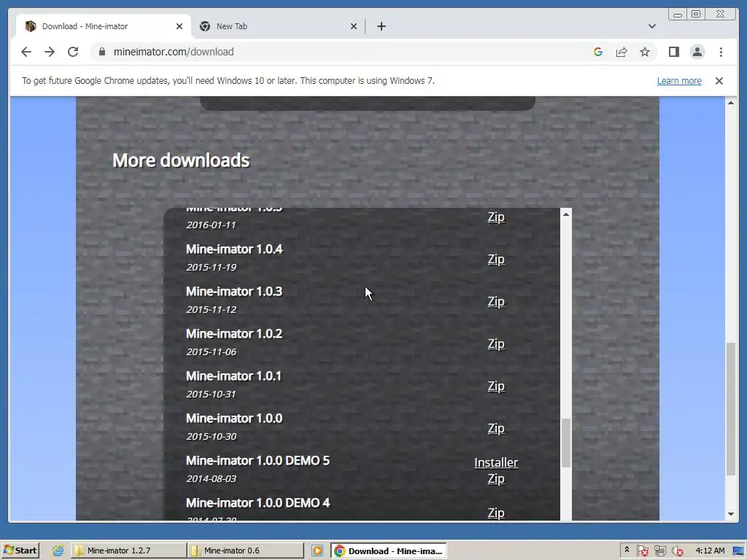Click the Google icon in address bar

pyautogui.click(x=598, y=52)
